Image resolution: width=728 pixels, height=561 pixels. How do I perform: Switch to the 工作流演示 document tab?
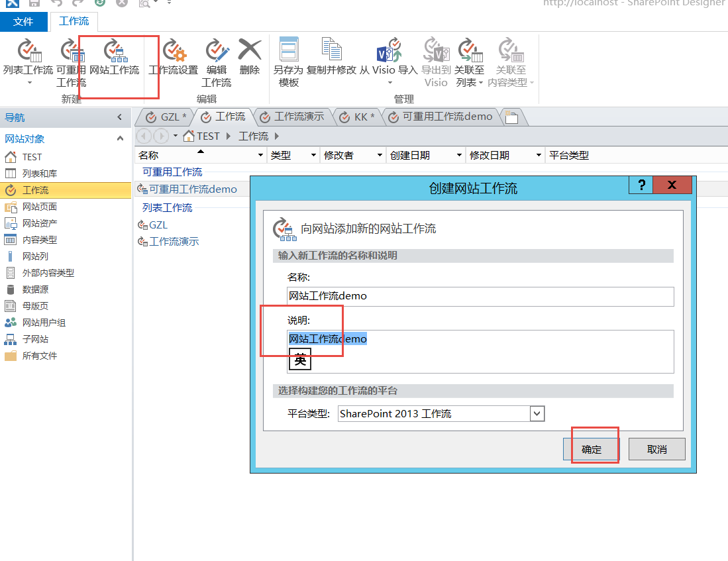coord(291,117)
